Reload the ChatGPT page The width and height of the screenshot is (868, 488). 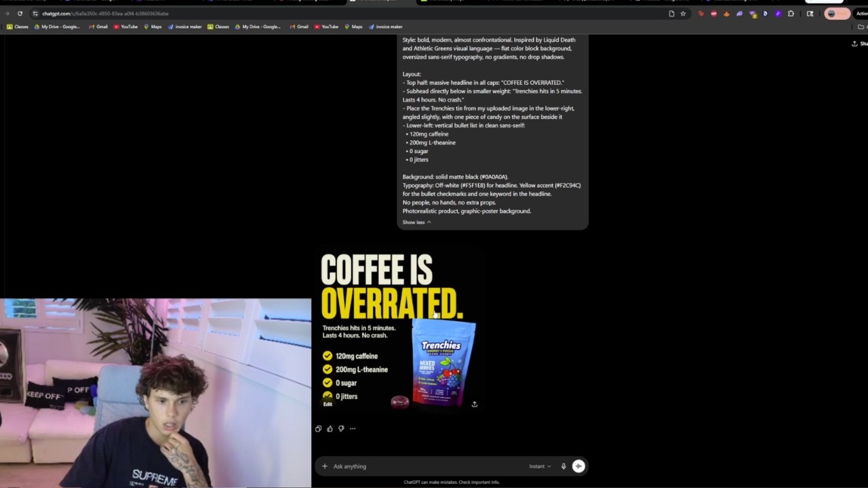click(20, 14)
